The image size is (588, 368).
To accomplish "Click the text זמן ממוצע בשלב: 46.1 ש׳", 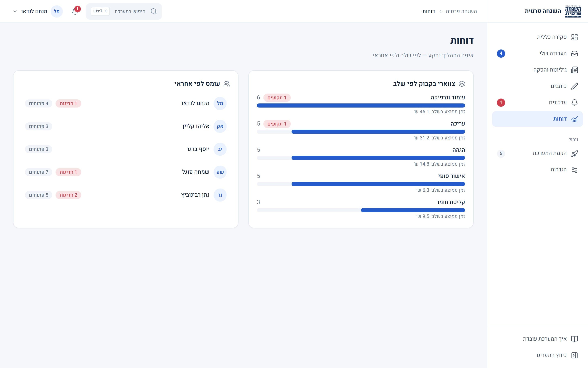I will point(439,112).
